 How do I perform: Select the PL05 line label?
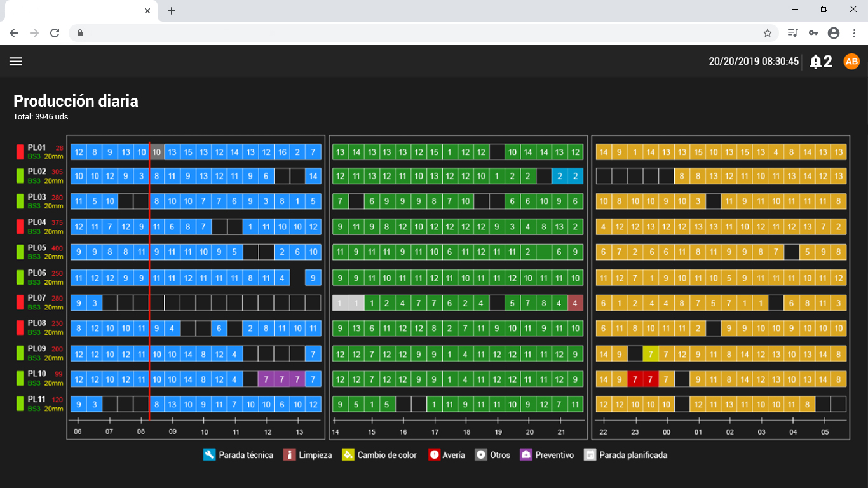[x=37, y=248]
